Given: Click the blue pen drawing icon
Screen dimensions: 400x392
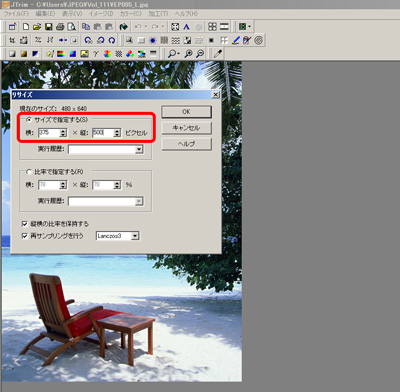Looking at the screenshot, I should pos(236,40).
